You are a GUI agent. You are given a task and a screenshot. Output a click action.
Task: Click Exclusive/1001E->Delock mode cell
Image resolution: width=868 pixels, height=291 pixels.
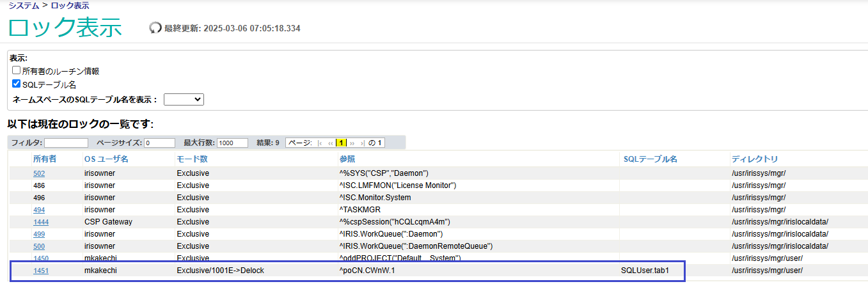pyautogui.click(x=220, y=271)
